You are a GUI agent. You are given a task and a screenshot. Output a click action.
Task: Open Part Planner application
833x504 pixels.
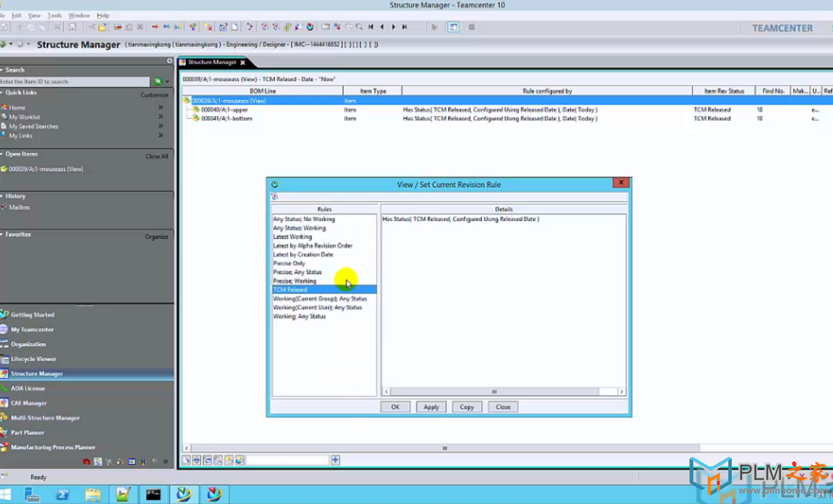(27, 432)
